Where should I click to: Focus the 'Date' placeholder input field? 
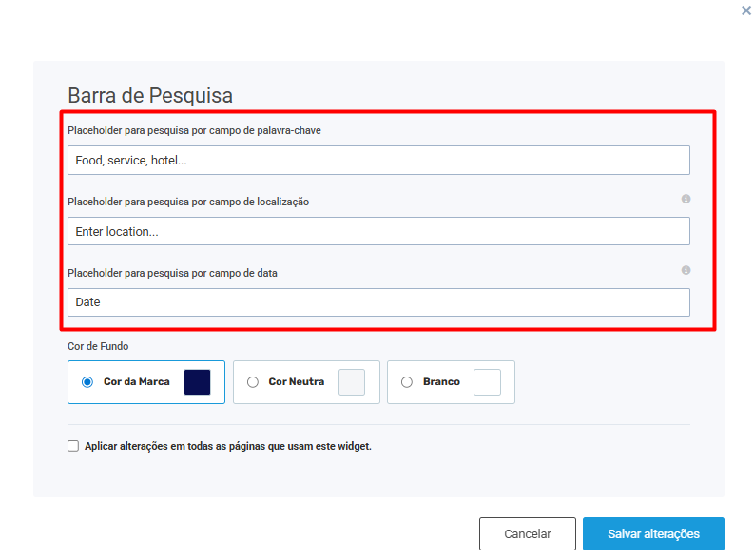(x=379, y=302)
